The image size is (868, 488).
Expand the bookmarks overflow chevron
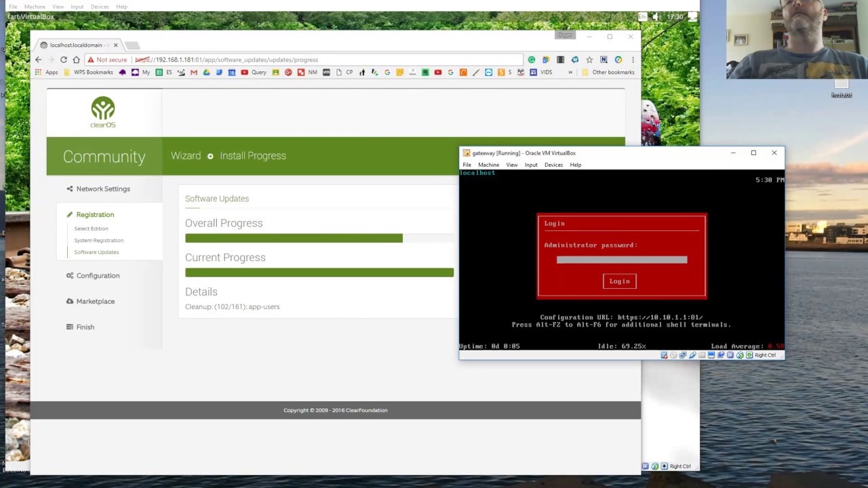(570, 73)
